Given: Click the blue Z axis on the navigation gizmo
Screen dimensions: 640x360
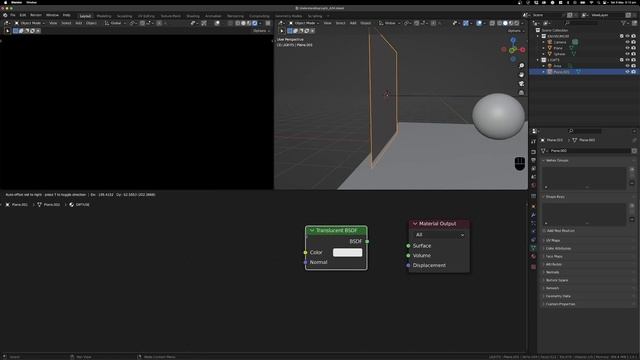Looking at the screenshot, I should coord(513,40).
